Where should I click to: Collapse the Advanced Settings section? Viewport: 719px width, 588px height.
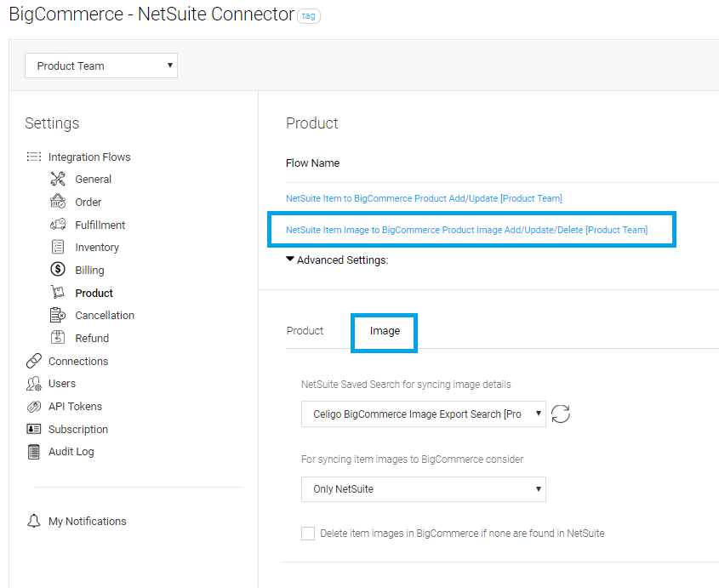point(337,260)
